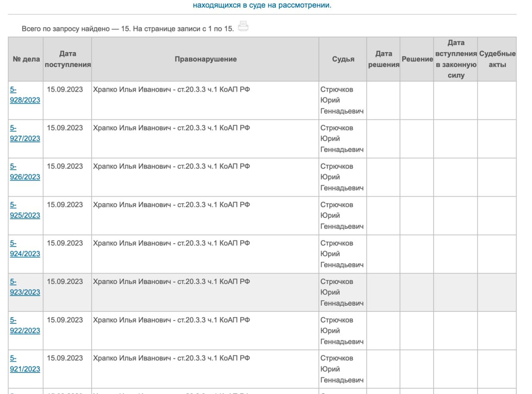Open case link 5-922/2023
Viewport: 532px width, 394px height.
tap(25, 330)
